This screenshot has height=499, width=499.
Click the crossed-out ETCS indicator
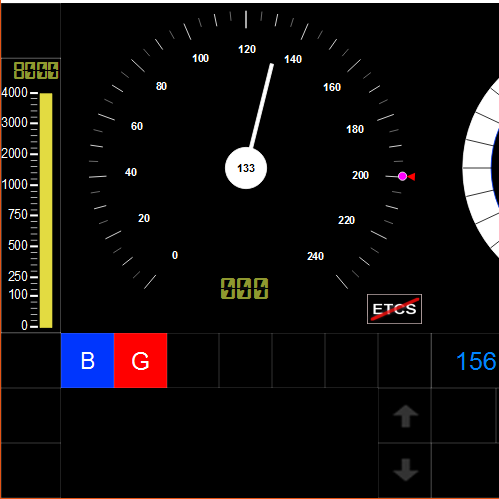pyautogui.click(x=394, y=309)
